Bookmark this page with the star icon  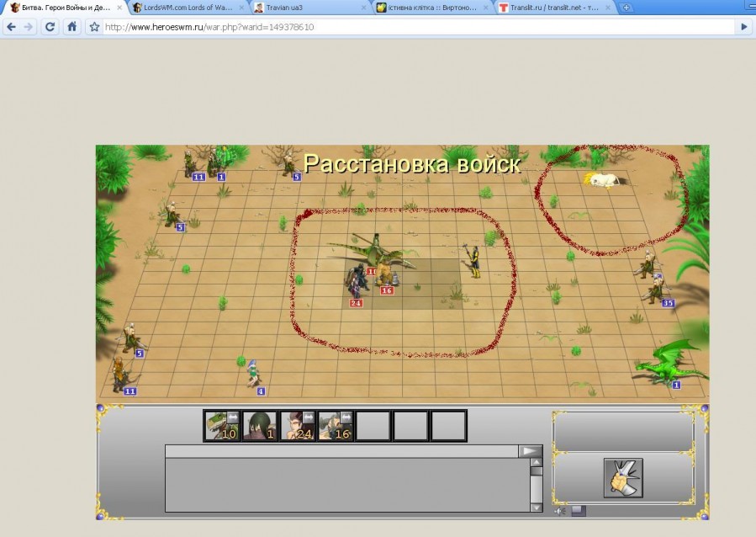[94, 27]
